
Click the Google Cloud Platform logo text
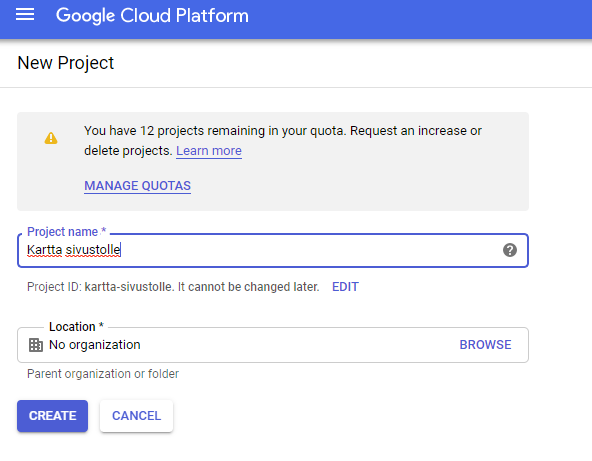pyautogui.click(x=152, y=16)
